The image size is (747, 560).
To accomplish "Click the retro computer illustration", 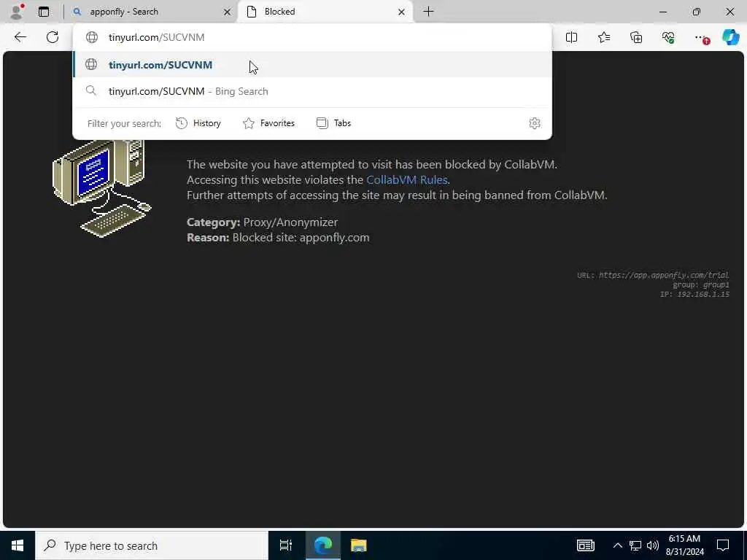I will tap(101, 188).
